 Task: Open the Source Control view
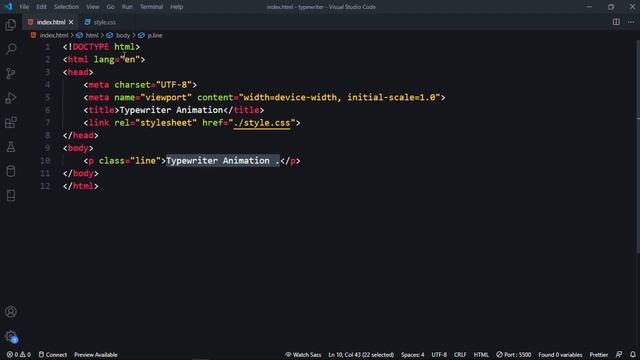click(11, 73)
